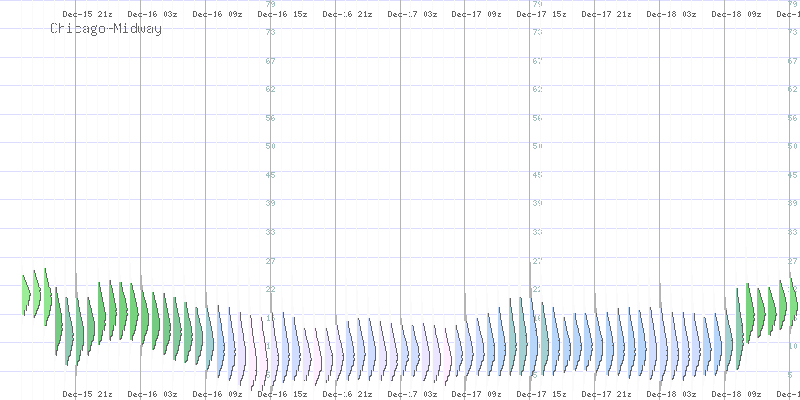Image resolution: width=800 pixels, height=400 pixels.
Task: Click the 50 value on the middle axis
Action: pyautogui.click(x=537, y=146)
